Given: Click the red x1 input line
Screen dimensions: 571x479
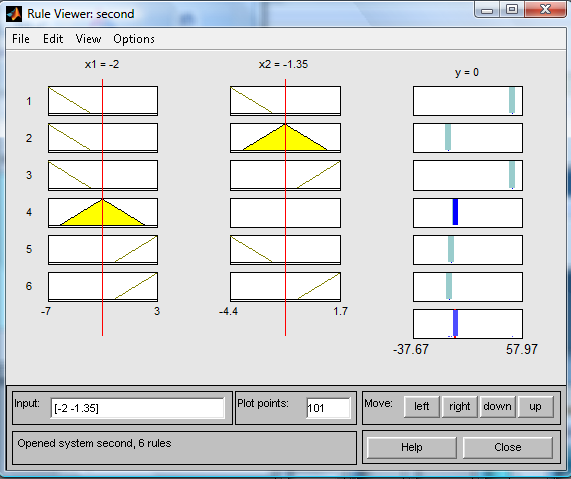Looking at the screenshot, I should click(x=103, y=208).
